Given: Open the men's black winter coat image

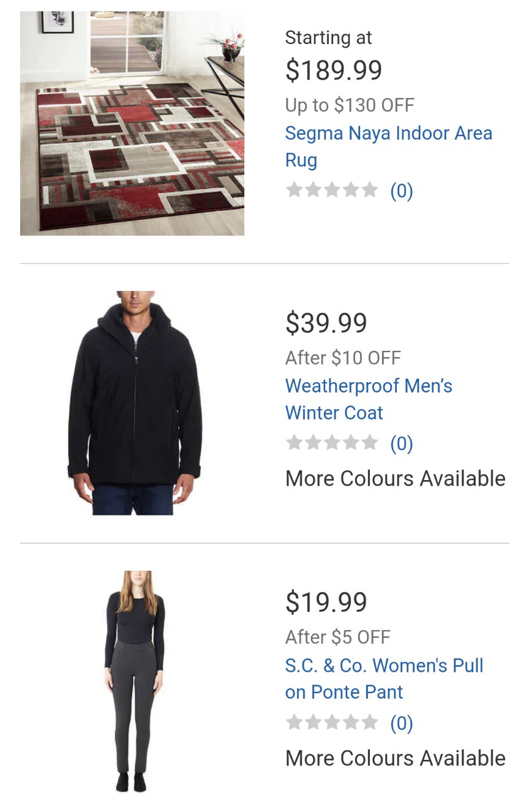Looking at the screenshot, I should click(134, 403).
